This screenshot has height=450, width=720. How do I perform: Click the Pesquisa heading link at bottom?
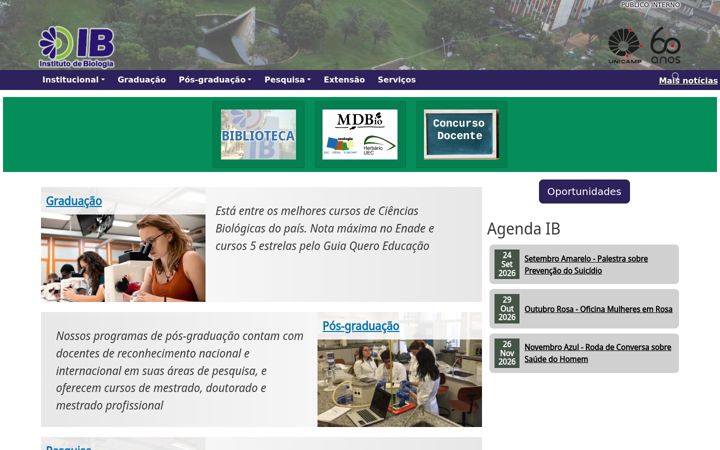[x=69, y=447]
